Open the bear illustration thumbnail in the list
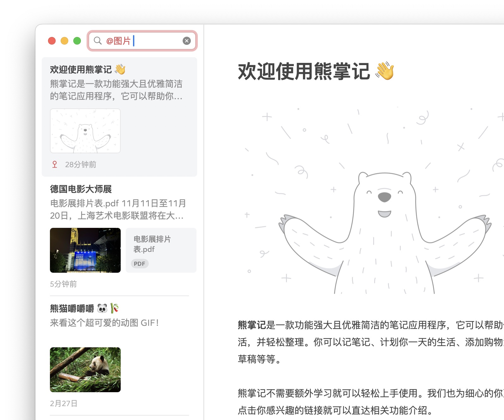This screenshot has height=420, width=504. [85, 131]
